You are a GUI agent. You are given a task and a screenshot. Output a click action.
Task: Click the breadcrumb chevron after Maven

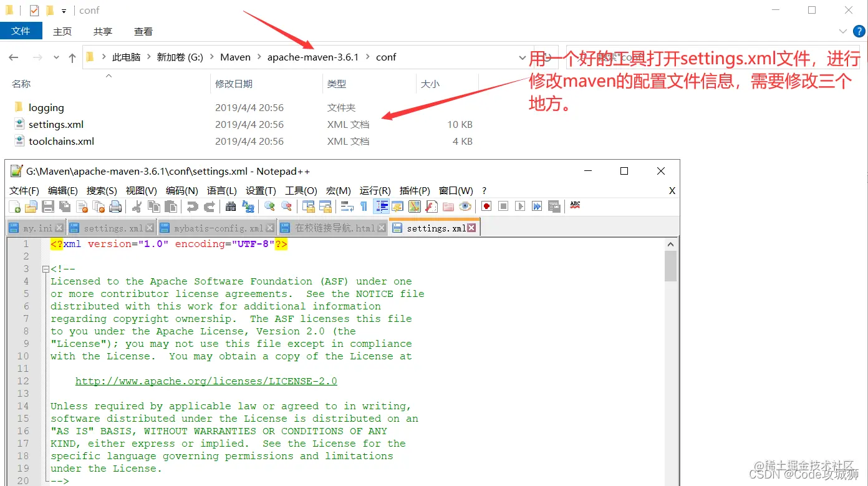point(259,57)
